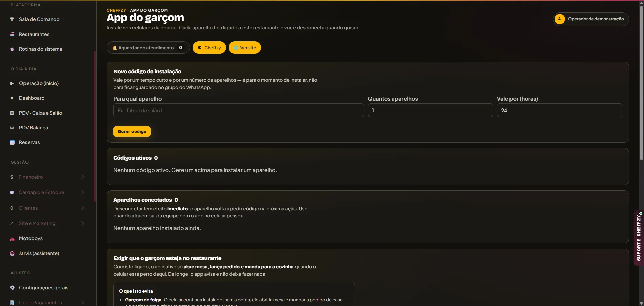Expand the Financeiro submenu chevron

tap(83, 177)
